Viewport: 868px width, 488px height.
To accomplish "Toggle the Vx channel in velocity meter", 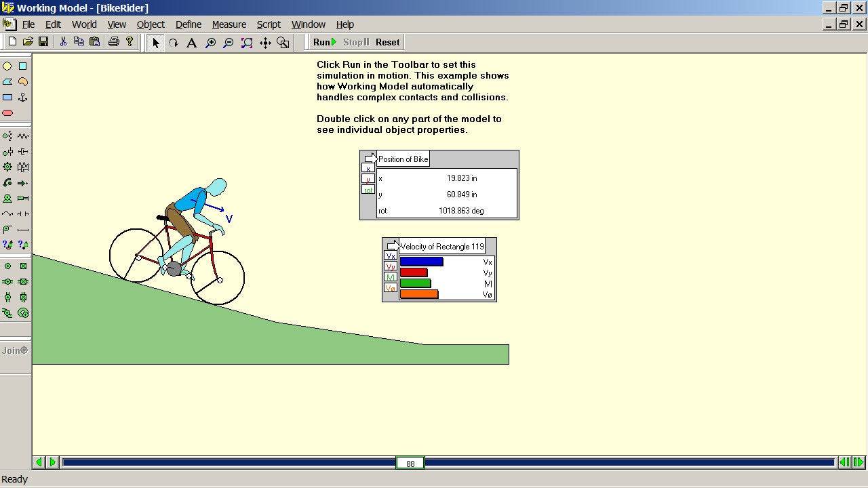I will [x=391, y=256].
